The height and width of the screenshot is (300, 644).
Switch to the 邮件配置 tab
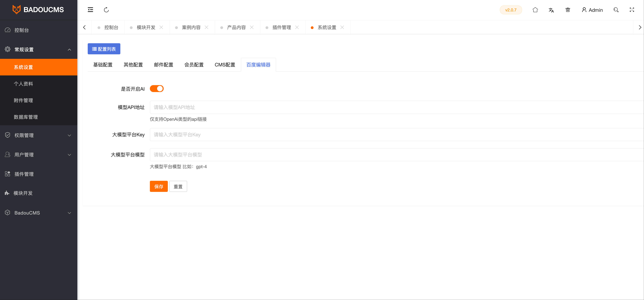tap(164, 65)
